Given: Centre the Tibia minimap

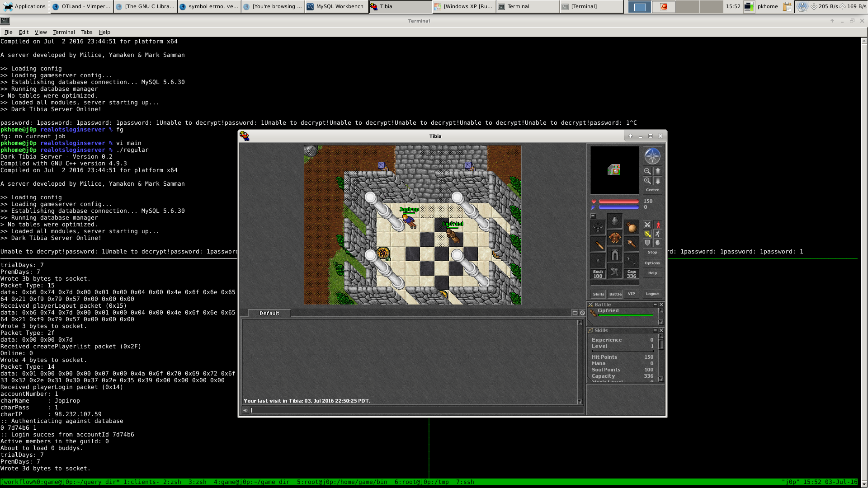Looking at the screenshot, I should (x=652, y=190).
